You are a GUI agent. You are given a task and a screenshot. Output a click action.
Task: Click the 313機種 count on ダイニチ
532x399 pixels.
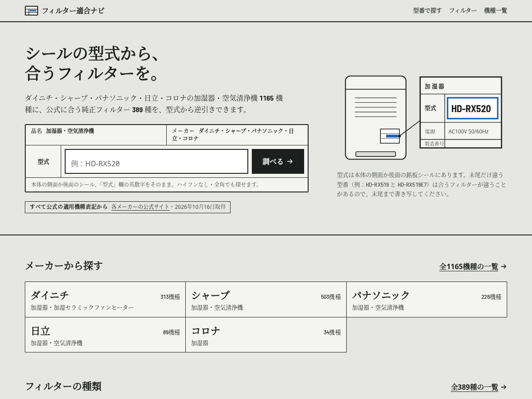pyautogui.click(x=170, y=297)
